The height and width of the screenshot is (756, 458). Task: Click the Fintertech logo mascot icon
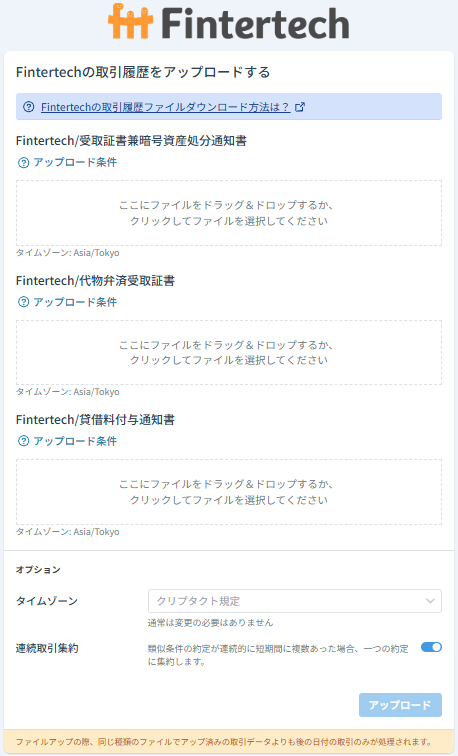click(x=130, y=21)
